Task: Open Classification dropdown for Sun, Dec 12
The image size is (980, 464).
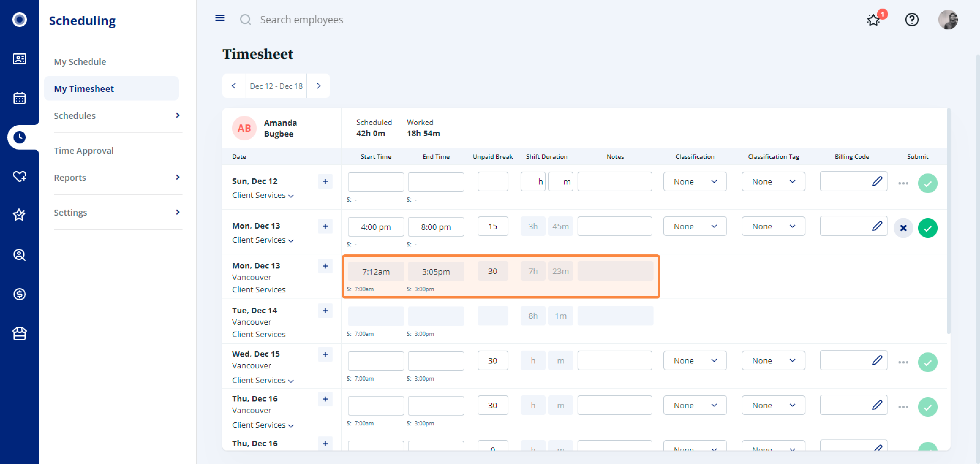Action: (x=695, y=181)
